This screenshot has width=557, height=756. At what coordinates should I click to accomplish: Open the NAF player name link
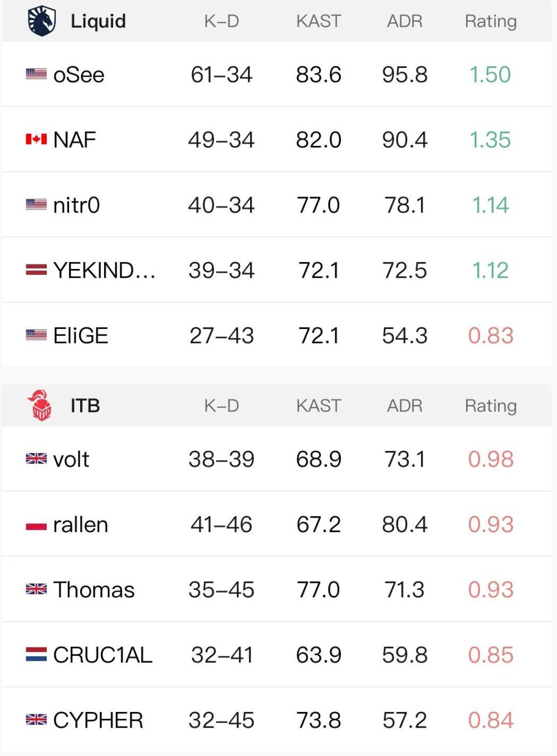pos(75,140)
